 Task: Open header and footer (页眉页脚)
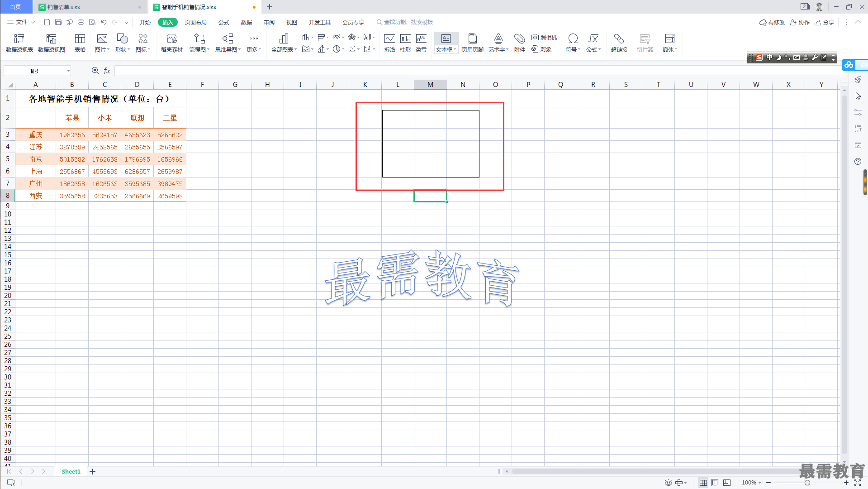(x=473, y=43)
